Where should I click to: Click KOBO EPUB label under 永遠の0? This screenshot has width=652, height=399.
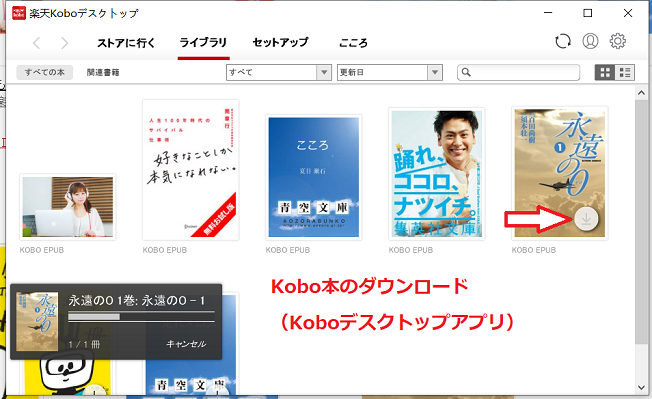pos(534,250)
